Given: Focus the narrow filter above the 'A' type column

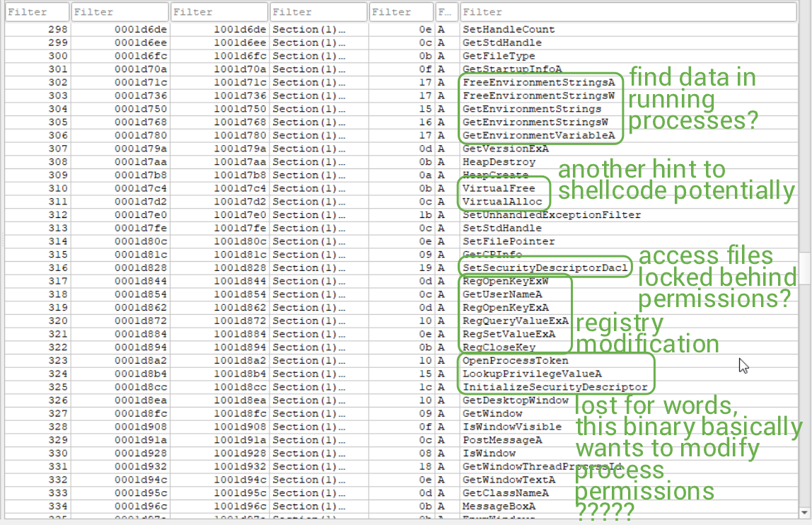Looking at the screenshot, I should [x=446, y=12].
